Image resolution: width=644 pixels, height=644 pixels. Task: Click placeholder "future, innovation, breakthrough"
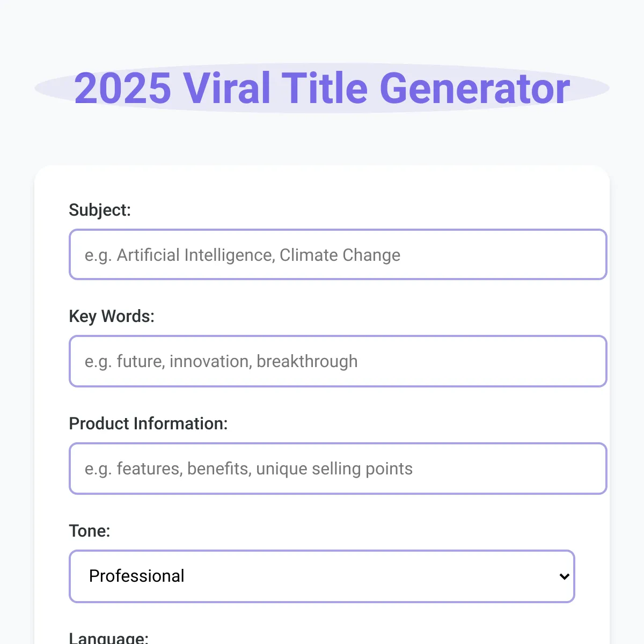pyautogui.click(x=237, y=361)
